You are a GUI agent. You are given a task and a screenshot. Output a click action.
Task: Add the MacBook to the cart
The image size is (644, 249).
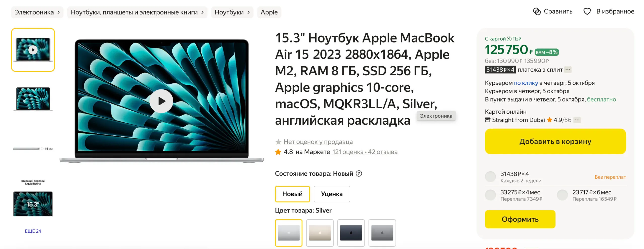coord(555,141)
